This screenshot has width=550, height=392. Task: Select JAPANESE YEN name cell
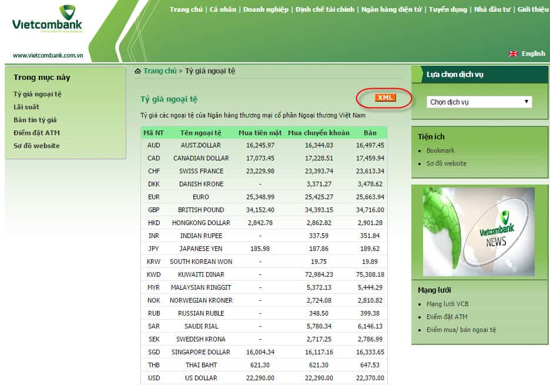pyautogui.click(x=201, y=249)
